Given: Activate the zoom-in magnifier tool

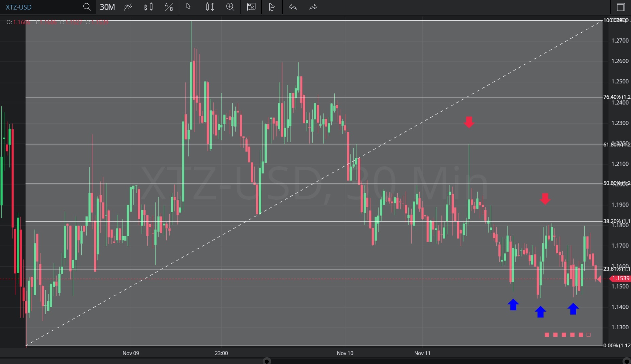Looking at the screenshot, I should [x=230, y=7].
